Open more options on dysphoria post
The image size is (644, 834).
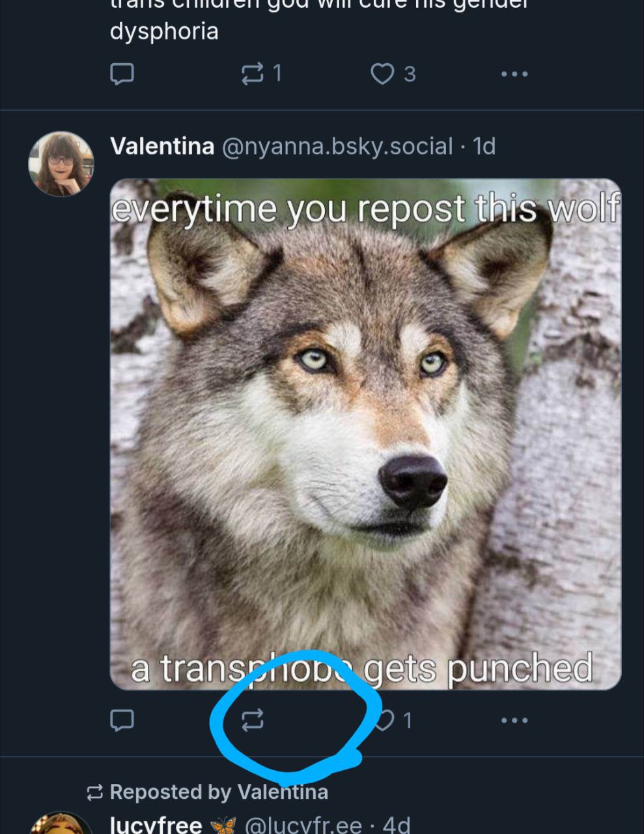[514, 74]
